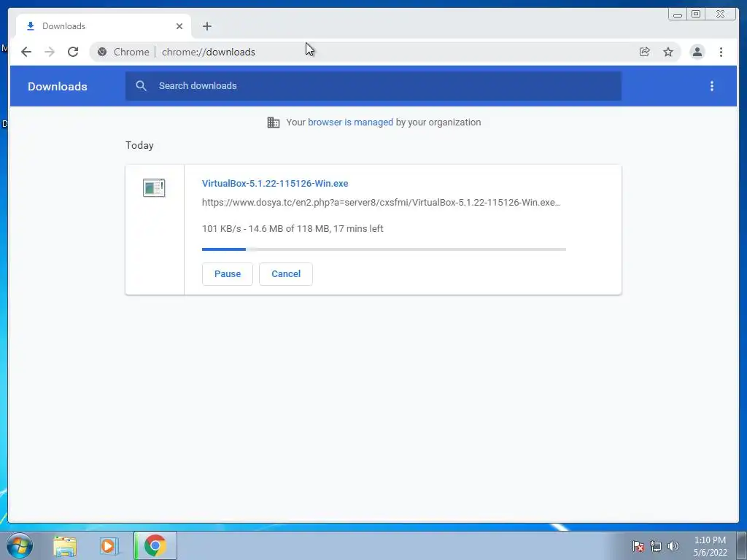Viewport: 747px width, 560px height.
Task: Minimize the Chrome window
Action: click(x=678, y=15)
